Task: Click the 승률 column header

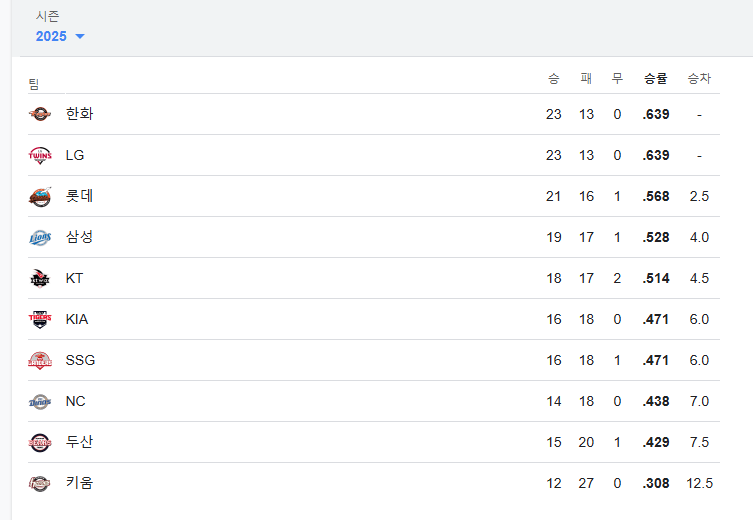Action: (x=655, y=78)
